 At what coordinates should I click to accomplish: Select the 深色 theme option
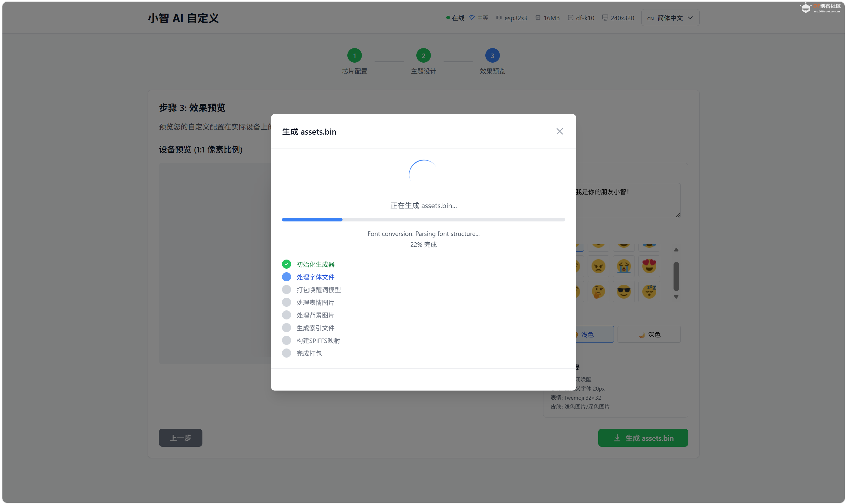(x=649, y=335)
